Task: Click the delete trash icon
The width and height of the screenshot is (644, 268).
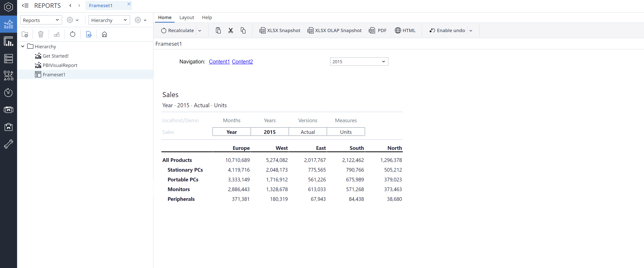Action: 41,34
